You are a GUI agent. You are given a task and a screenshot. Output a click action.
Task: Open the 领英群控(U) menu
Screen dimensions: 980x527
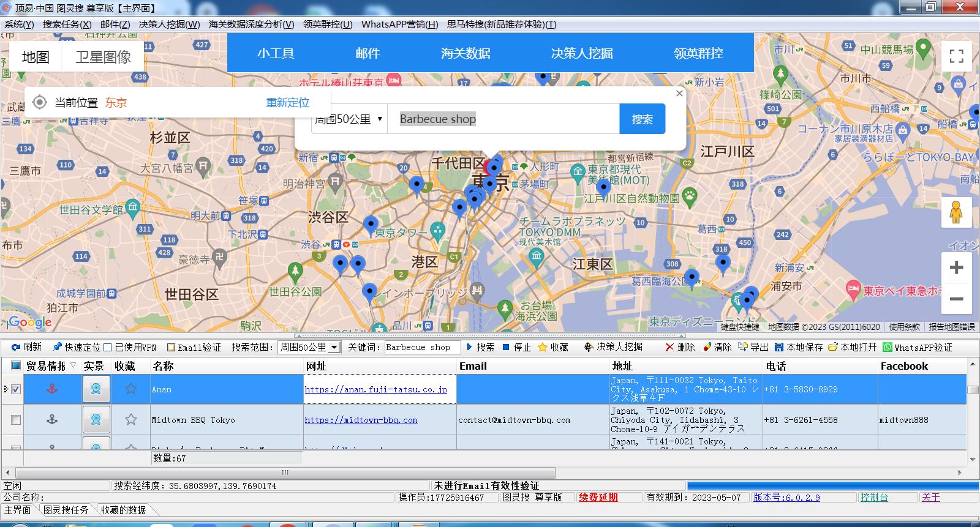(x=328, y=24)
